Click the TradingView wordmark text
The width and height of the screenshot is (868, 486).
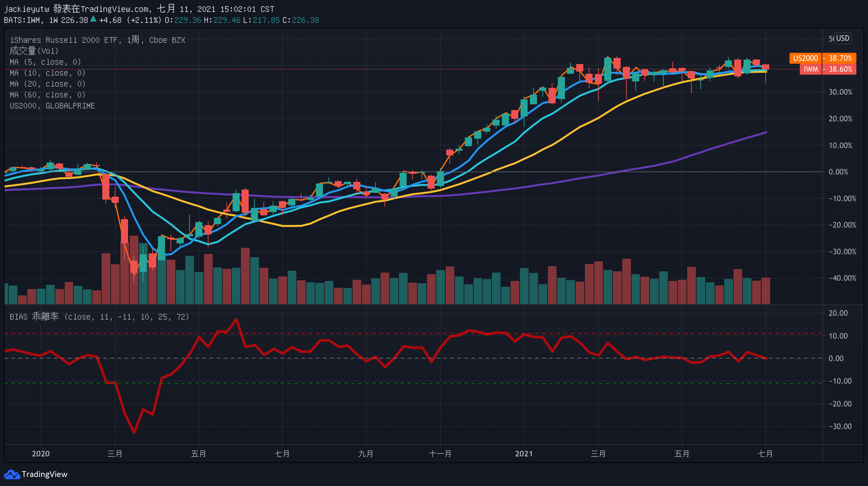pos(44,474)
